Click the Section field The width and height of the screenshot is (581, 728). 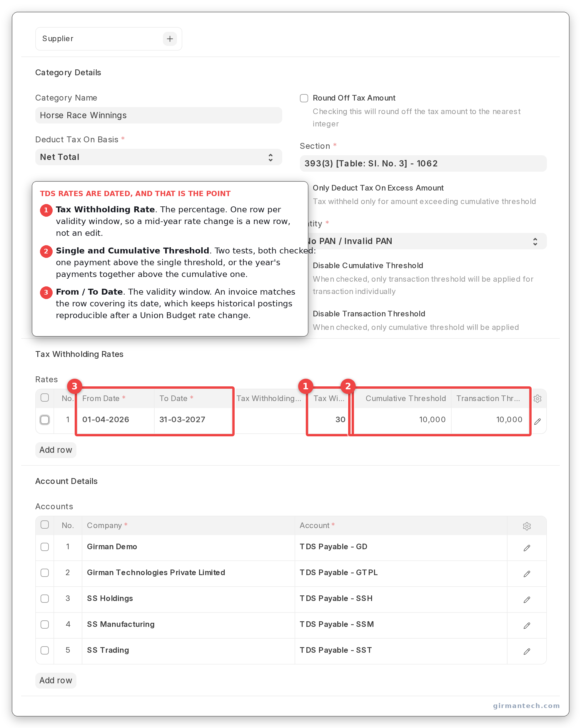coord(423,164)
